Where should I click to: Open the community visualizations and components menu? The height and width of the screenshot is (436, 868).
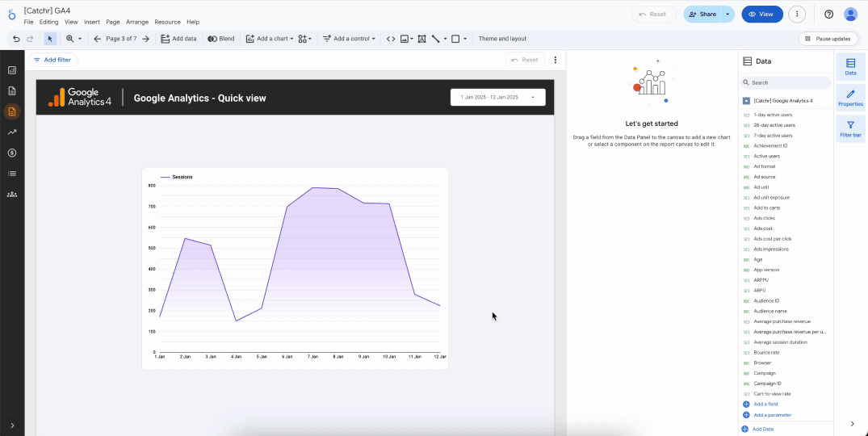click(x=304, y=39)
